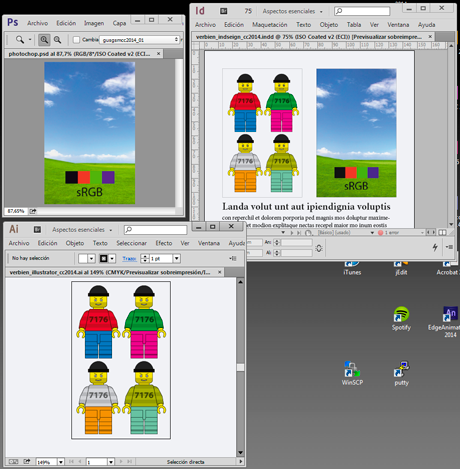Open the Bridge icon in InDesign title bar

click(223, 11)
